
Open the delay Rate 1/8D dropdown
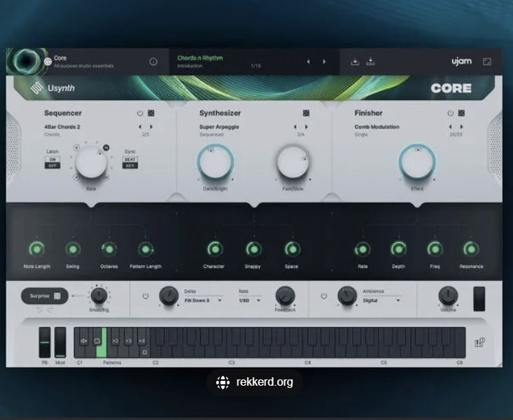click(249, 300)
